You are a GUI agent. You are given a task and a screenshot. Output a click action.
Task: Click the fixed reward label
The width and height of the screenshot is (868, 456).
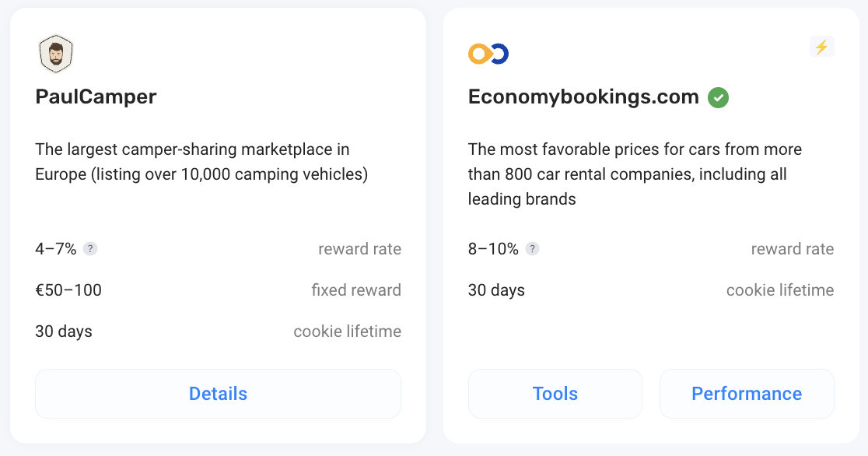point(356,289)
